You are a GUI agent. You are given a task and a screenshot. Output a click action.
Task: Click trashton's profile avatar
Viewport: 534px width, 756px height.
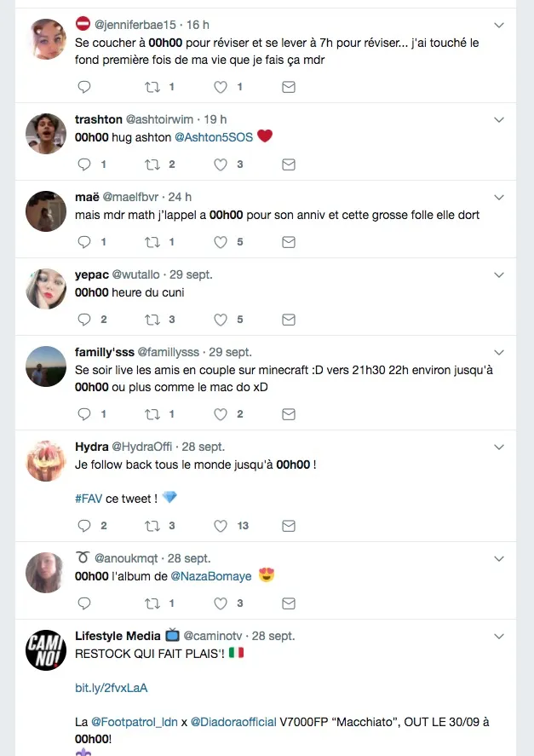46,134
